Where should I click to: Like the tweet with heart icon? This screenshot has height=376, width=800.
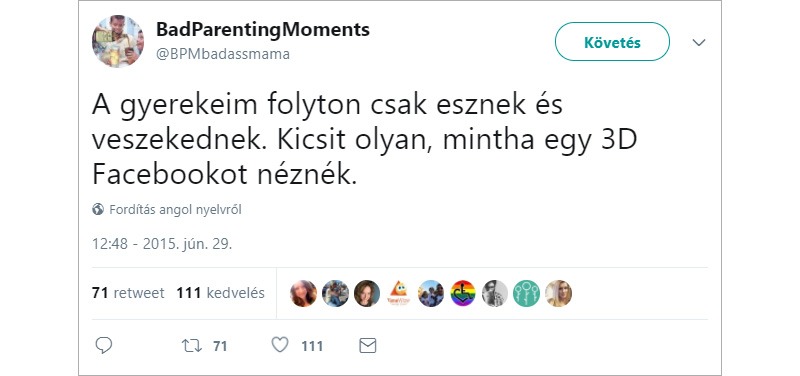(x=280, y=345)
